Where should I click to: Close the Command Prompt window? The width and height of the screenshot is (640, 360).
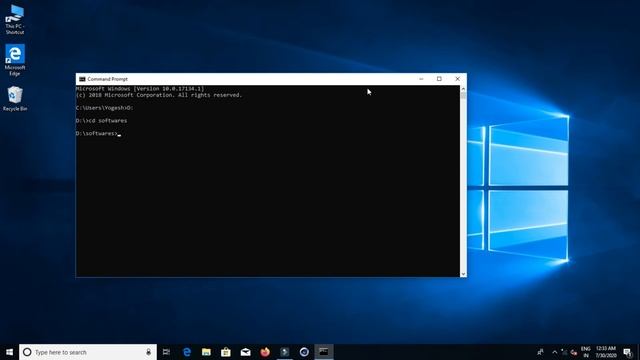tap(458, 79)
